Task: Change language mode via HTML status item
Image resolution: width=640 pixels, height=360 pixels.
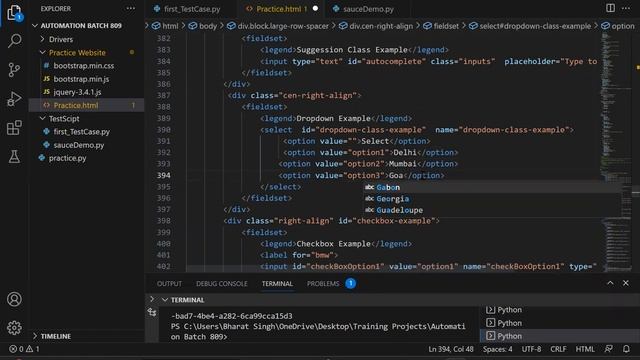Action: pyautogui.click(x=585, y=349)
